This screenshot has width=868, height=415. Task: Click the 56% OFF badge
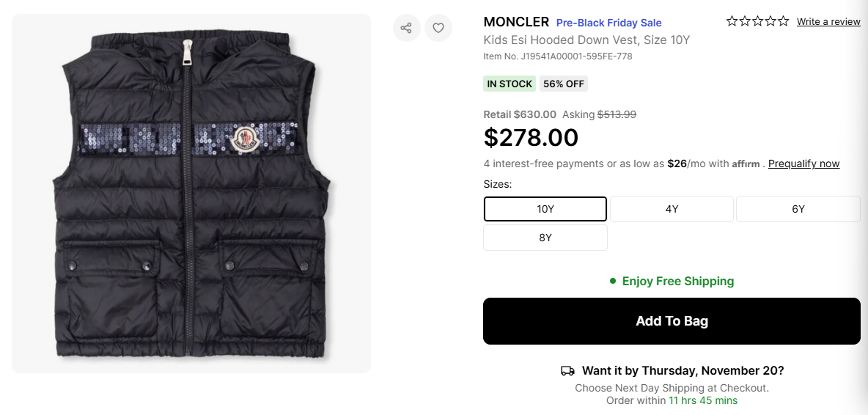click(x=564, y=84)
